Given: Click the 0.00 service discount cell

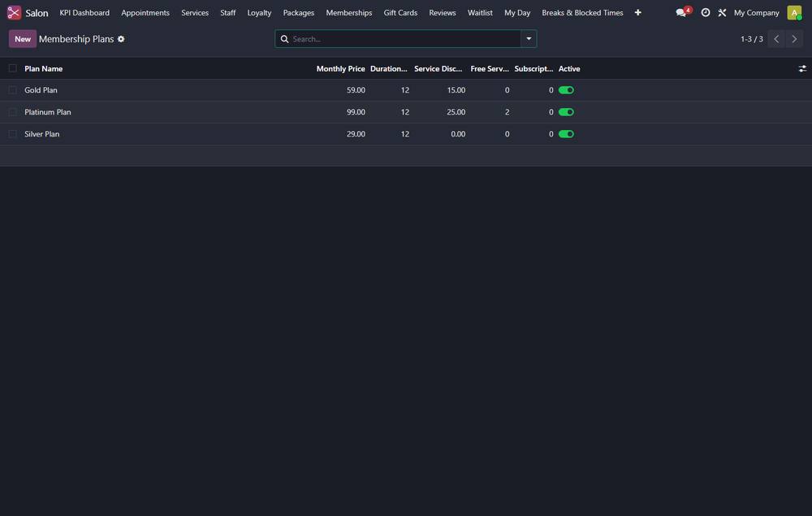Looking at the screenshot, I should (x=458, y=133).
